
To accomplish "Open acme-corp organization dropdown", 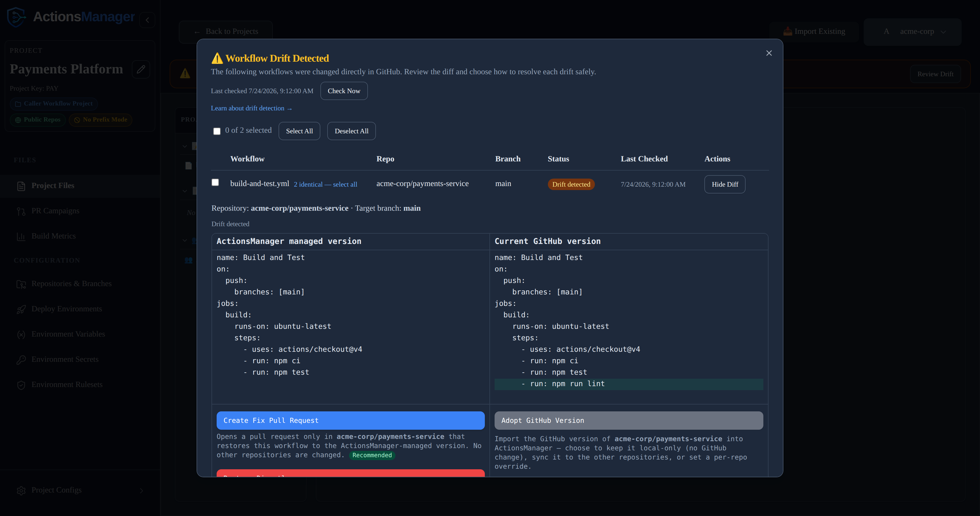I will (x=913, y=32).
